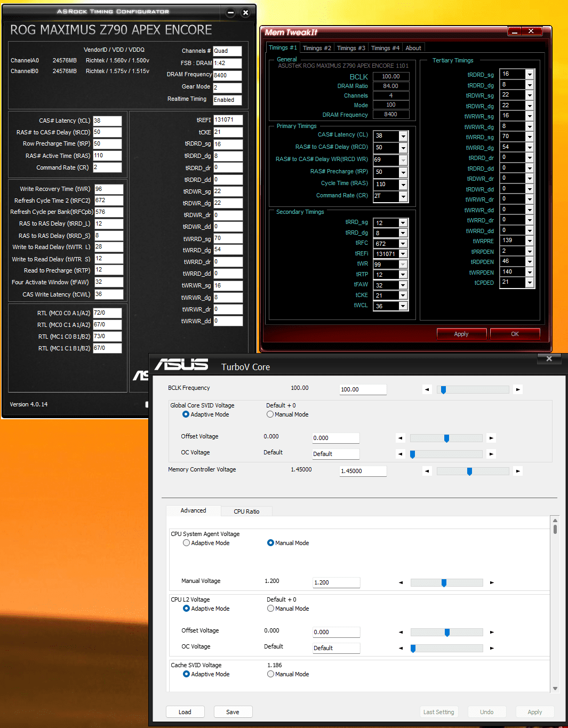Click right arrow for BCLK Frequency slider

coord(518,390)
